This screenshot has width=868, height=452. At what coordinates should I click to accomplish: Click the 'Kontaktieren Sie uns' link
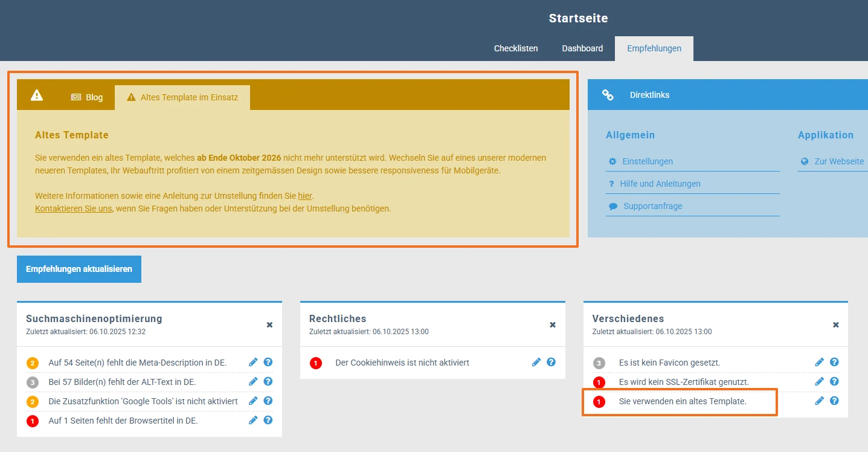coord(73,208)
